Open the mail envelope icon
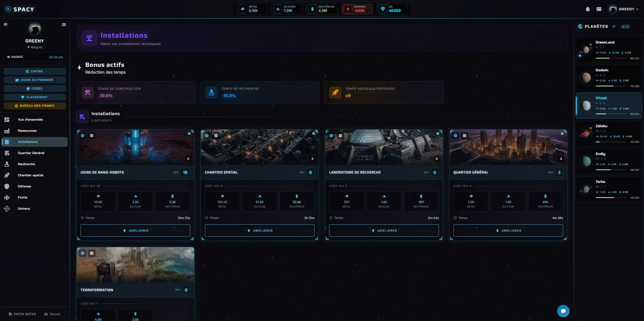The width and height of the screenshot is (644, 321). pos(599,9)
